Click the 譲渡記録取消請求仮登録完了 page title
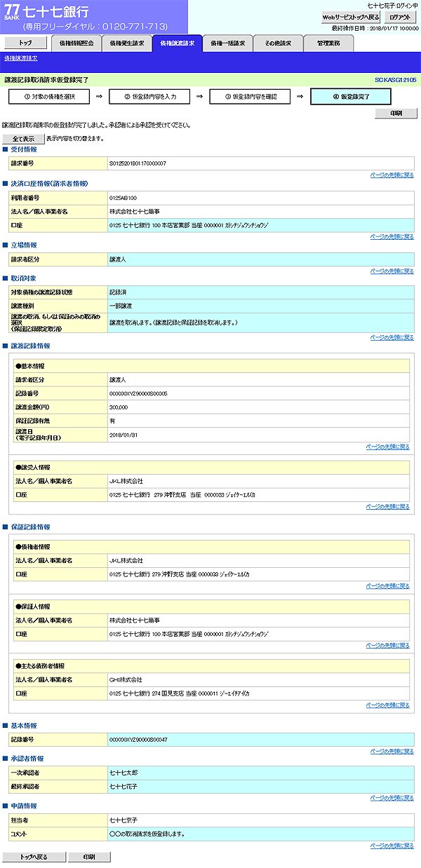The image size is (421, 868). pos(46,81)
